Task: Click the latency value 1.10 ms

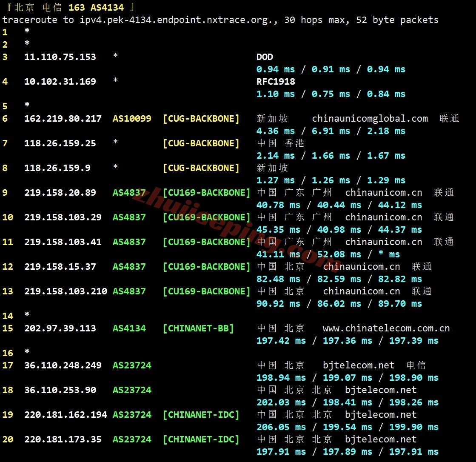Action: 276,94
